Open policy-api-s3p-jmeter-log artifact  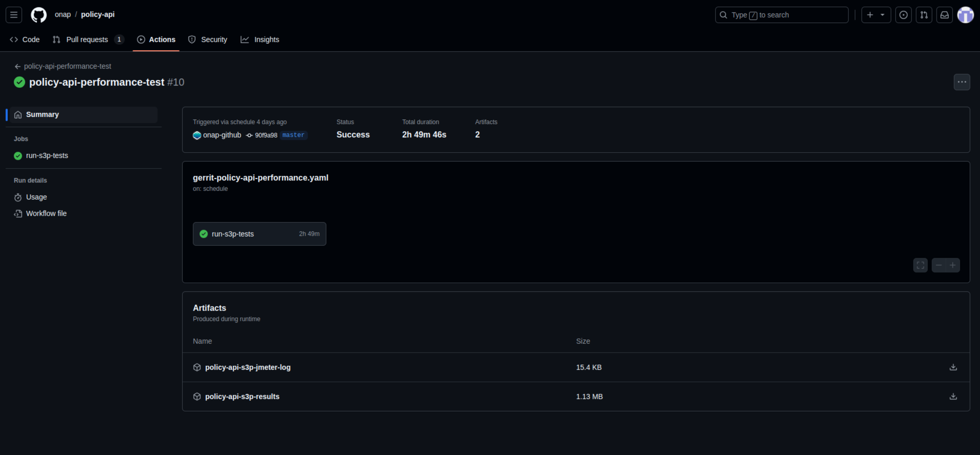tap(248, 367)
